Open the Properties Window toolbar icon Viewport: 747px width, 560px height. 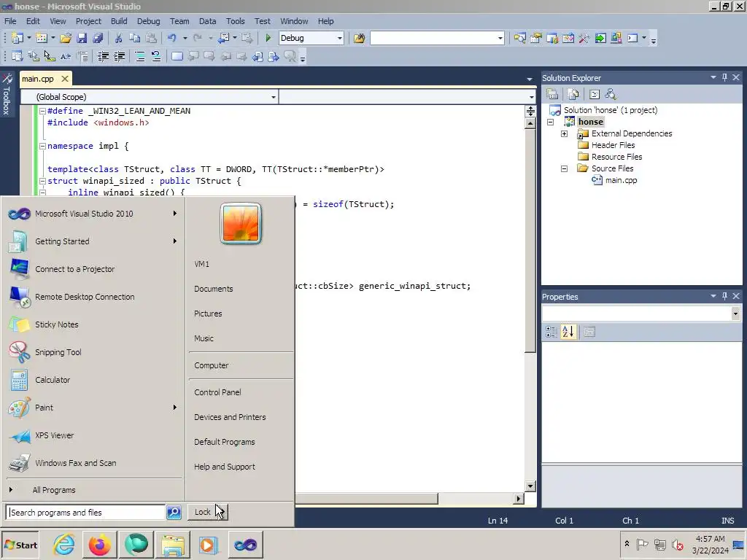point(536,38)
